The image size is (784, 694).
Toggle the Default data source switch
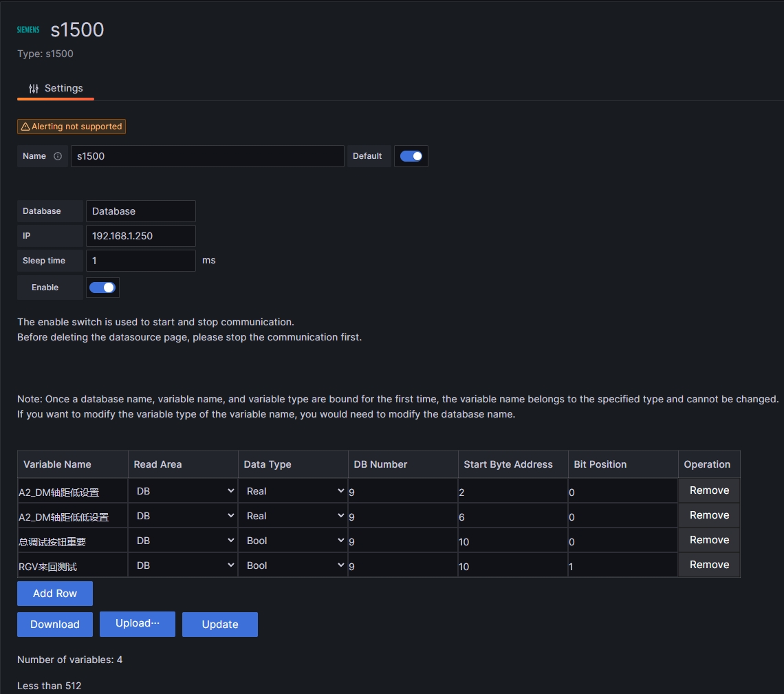(x=411, y=156)
